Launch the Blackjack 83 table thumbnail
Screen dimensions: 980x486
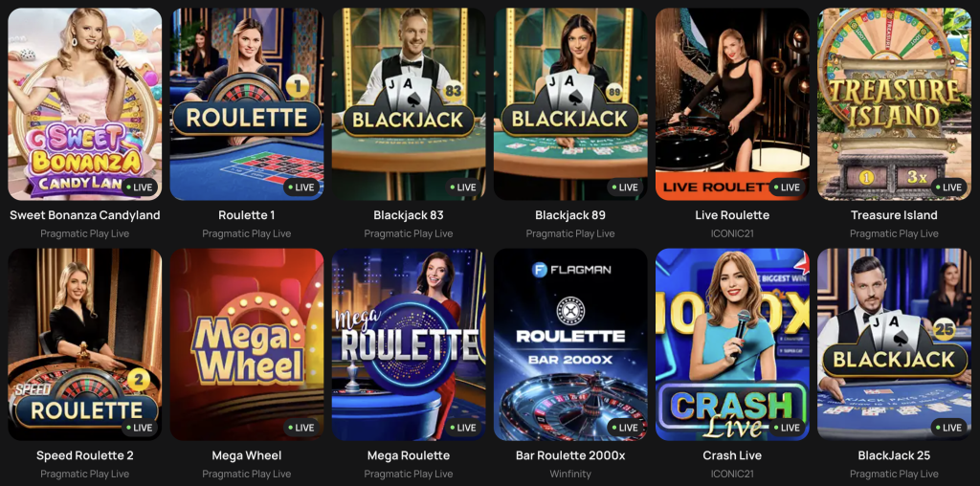(x=409, y=104)
